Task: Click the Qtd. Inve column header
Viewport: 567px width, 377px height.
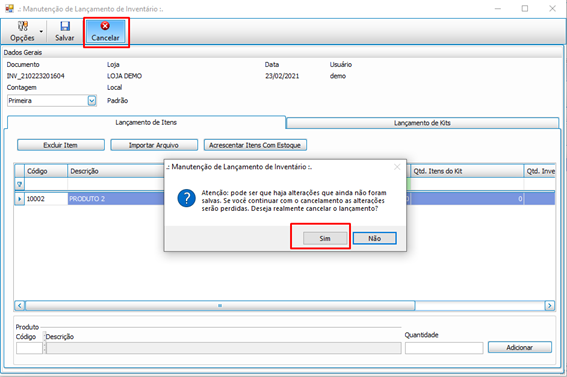Action: point(540,171)
